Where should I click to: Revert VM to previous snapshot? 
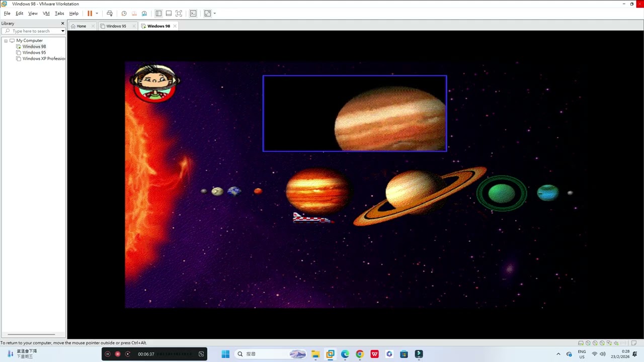coord(134,14)
